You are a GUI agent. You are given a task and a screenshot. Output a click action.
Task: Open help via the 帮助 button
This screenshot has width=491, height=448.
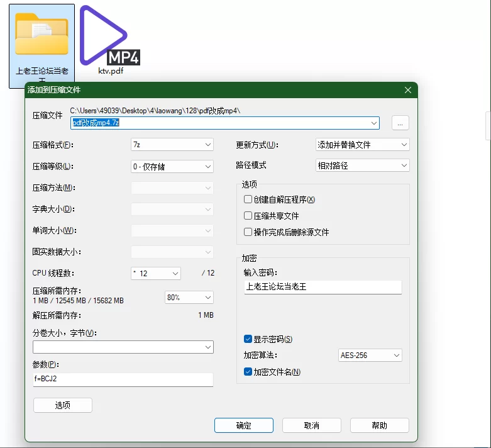380,425
